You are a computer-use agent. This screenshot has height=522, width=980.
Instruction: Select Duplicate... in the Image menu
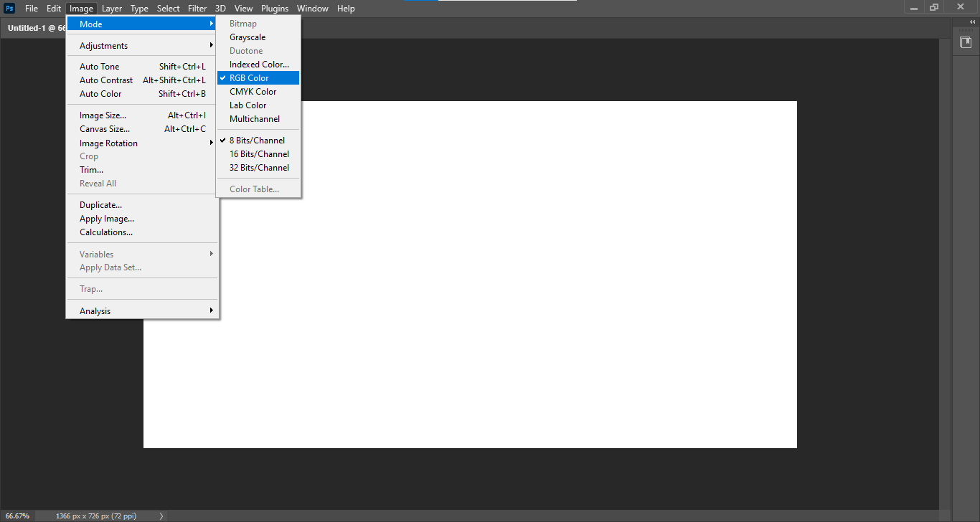click(x=100, y=205)
